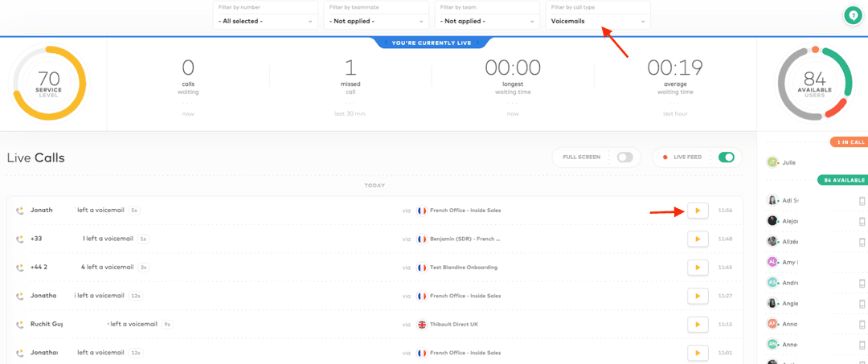The width and height of the screenshot is (868, 364).
Task: Disable the Live Feed toggle
Action: point(726,157)
